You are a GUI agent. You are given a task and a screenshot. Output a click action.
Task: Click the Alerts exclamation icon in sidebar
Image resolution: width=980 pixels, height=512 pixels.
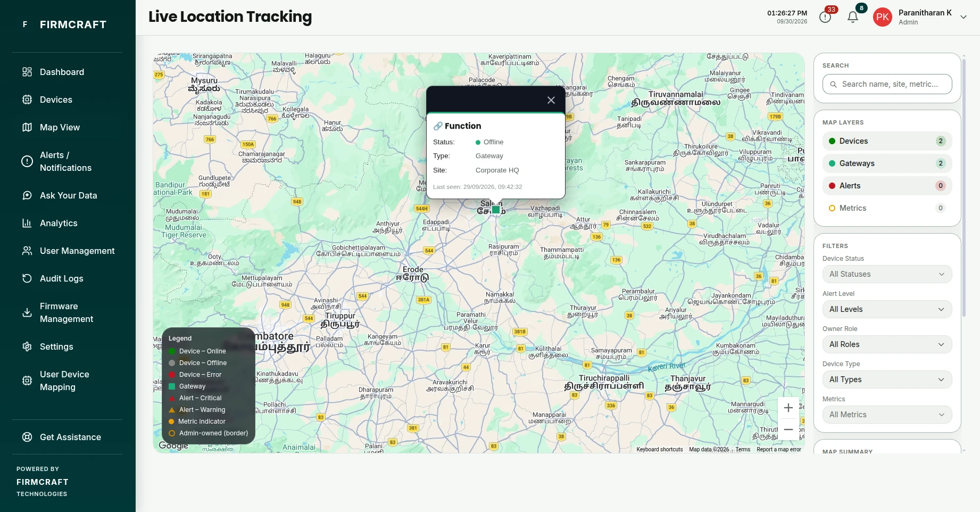coord(27,161)
